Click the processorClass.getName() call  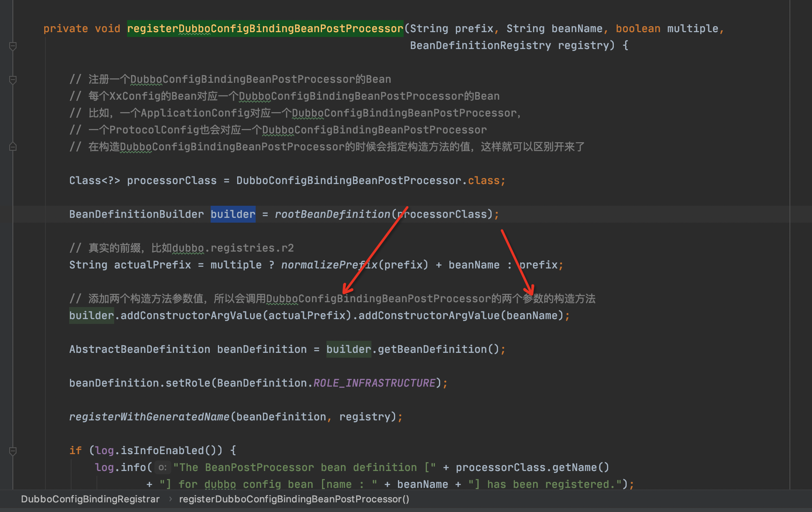click(x=533, y=467)
